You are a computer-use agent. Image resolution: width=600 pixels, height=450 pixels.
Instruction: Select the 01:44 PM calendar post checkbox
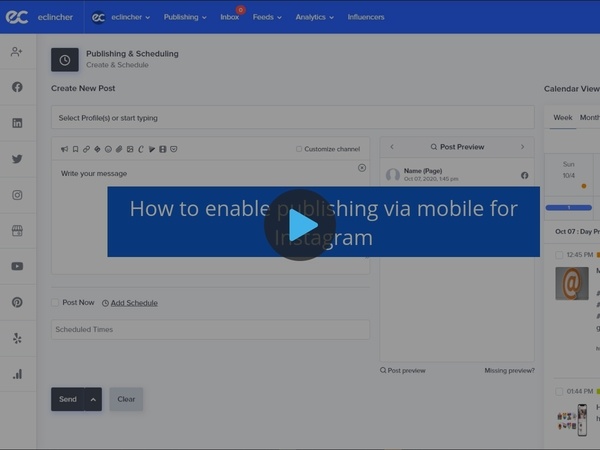point(559,391)
